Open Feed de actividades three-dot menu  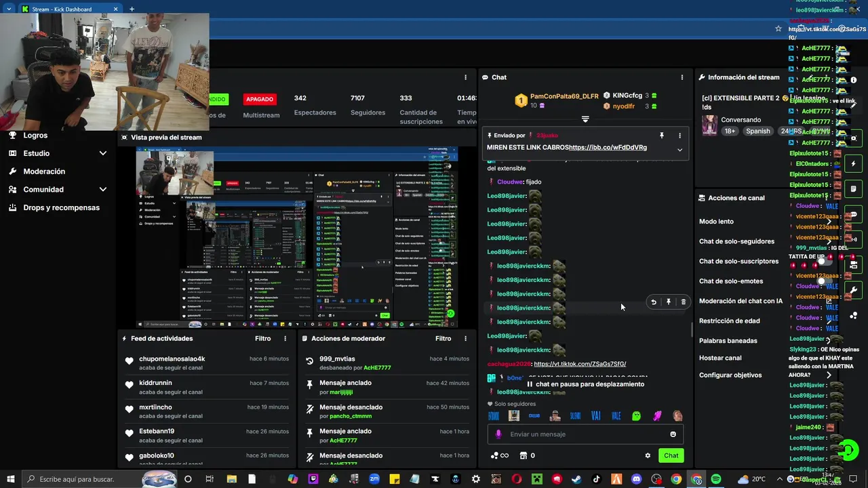pos(285,338)
